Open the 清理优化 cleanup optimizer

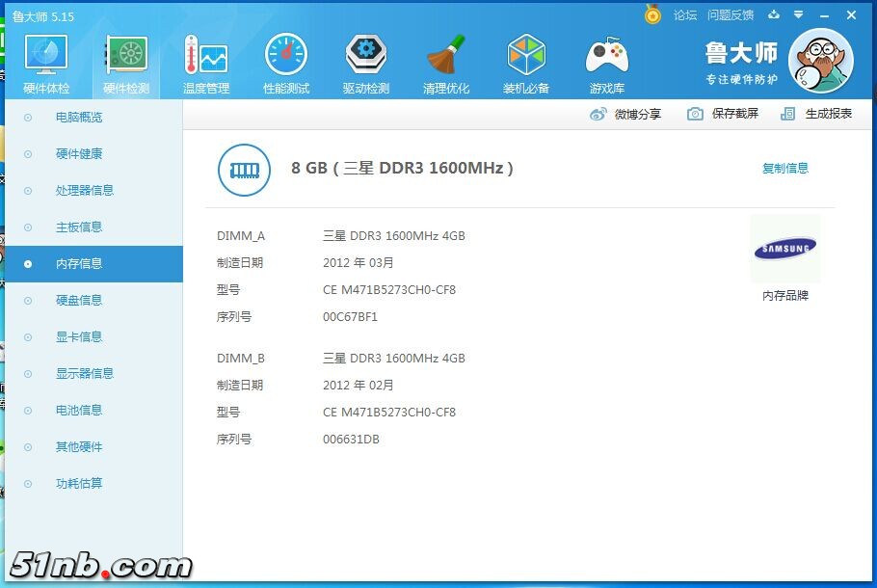tap(446, 61)
